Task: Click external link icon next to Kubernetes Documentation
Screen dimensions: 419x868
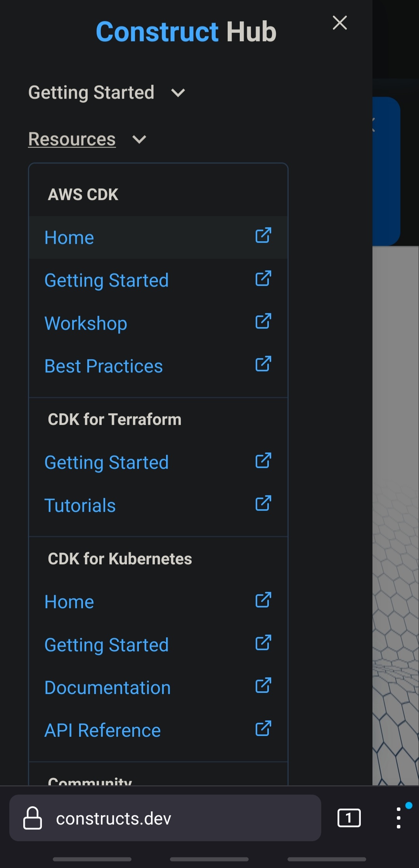Action: click(263, 687)
